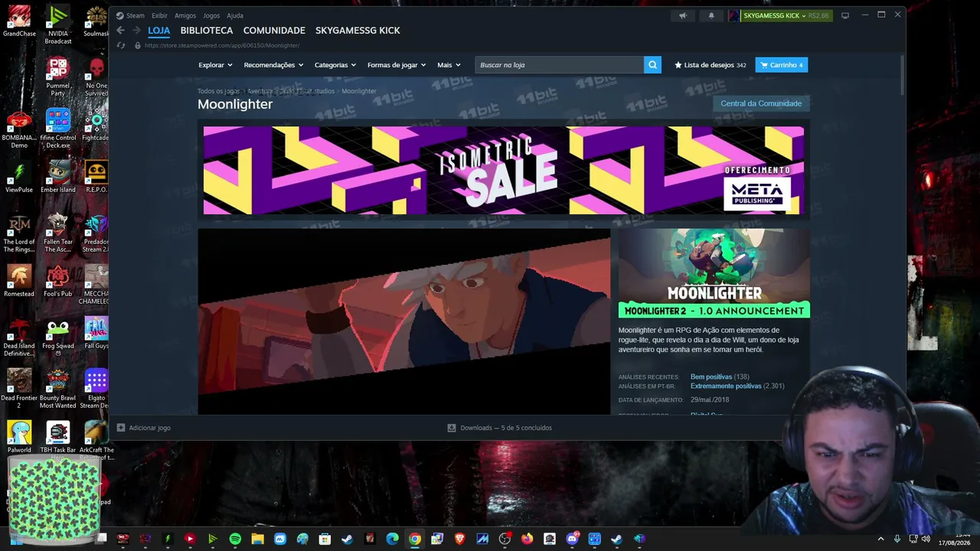Image resolution: width=980 pixels, height=551 pixels.
Task: Switch to the BIBLIOTECA tab
Action: [207, 31]
